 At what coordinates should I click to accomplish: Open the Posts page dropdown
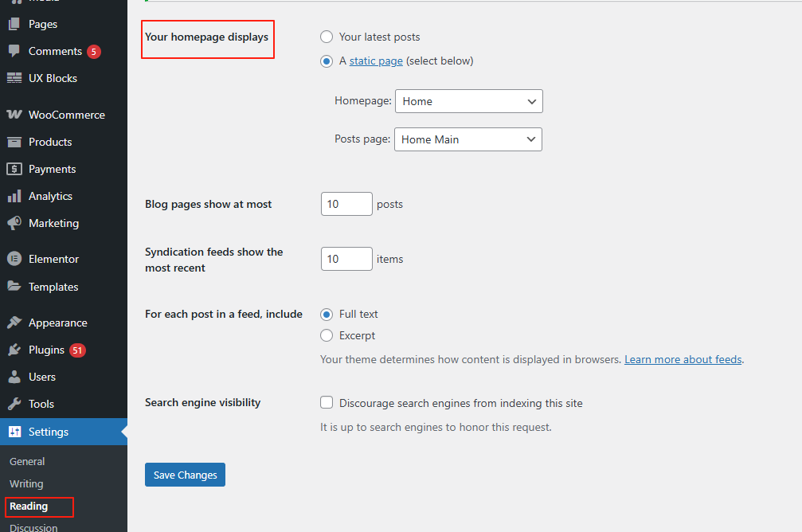click(x=468, y=139)
